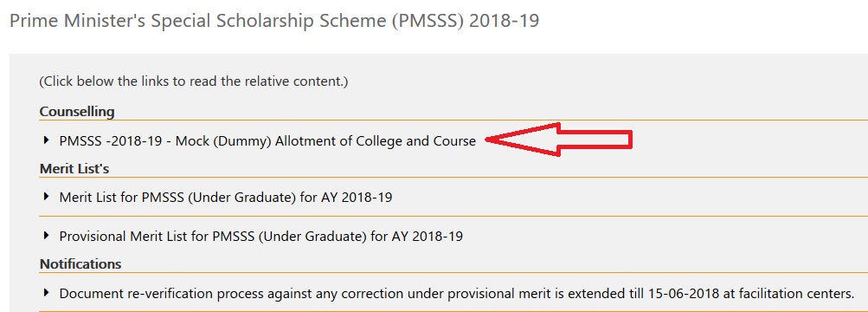The height and width of the screenshot is (312, 868).
Task: Expand triangle beside Provisional Merit List
Action: click(x=46, y=236)
